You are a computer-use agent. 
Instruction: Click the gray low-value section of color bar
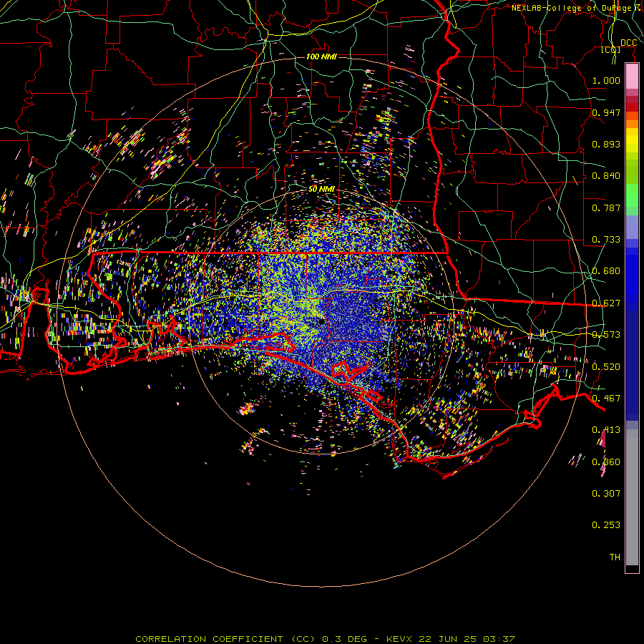point(632,497)
